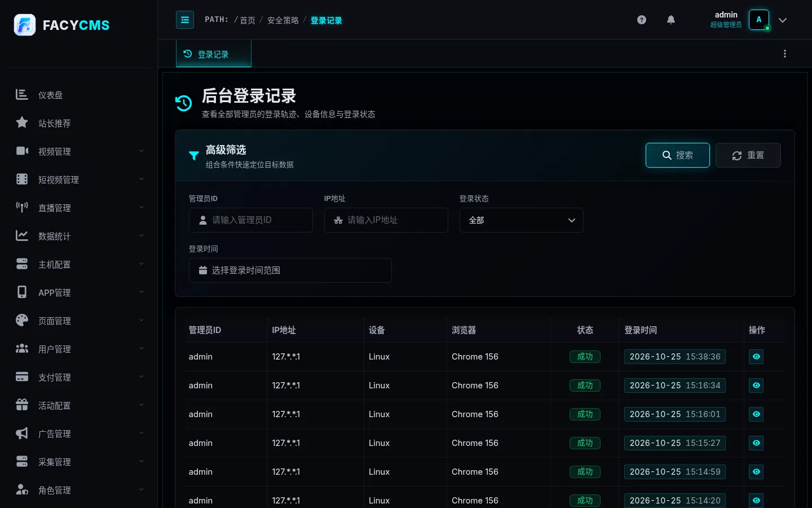Viewport: 812px width, 508px height.
Task: Click the 仪表盘 dashboard icon
Action: pyautogui.click(x=22, y=94)
